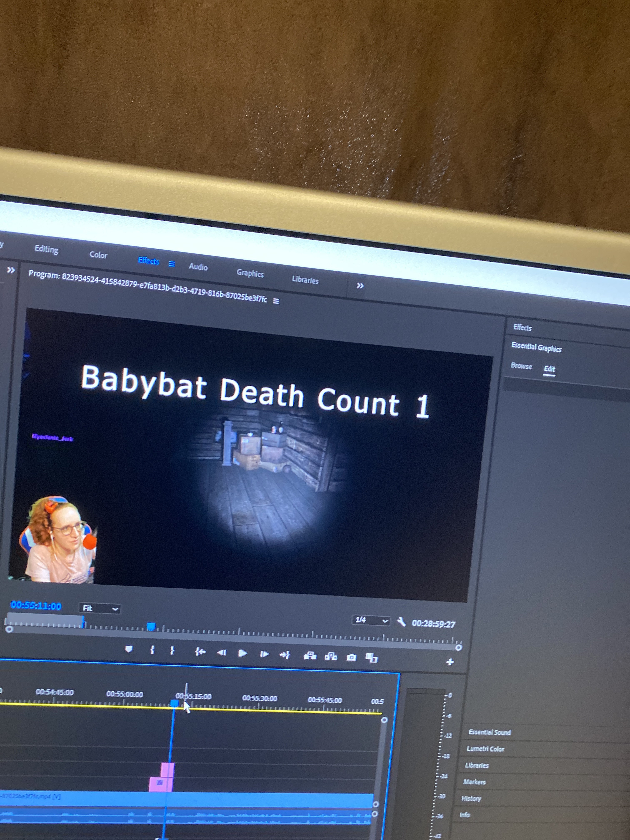Click the Go to Out point icon
The height and width of the screenshot is (840, 630).
point(285,655)
